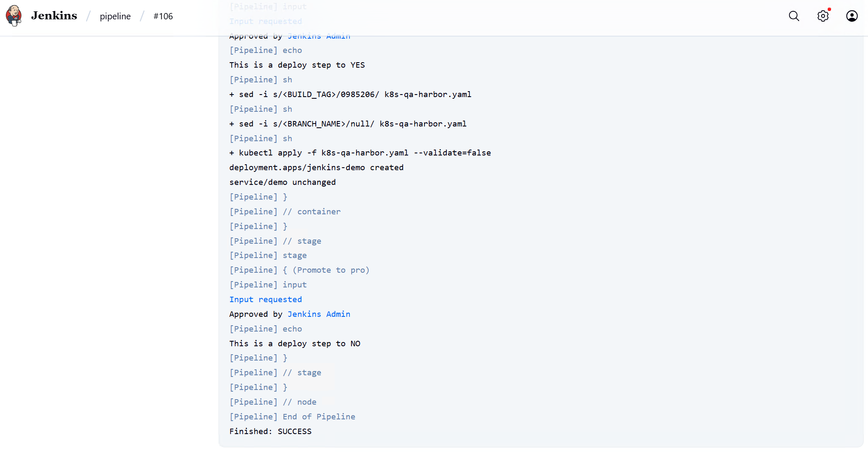Click service/demo unchanged output line
The height and width of the screenshot is (474, 868).
point(282,182)
